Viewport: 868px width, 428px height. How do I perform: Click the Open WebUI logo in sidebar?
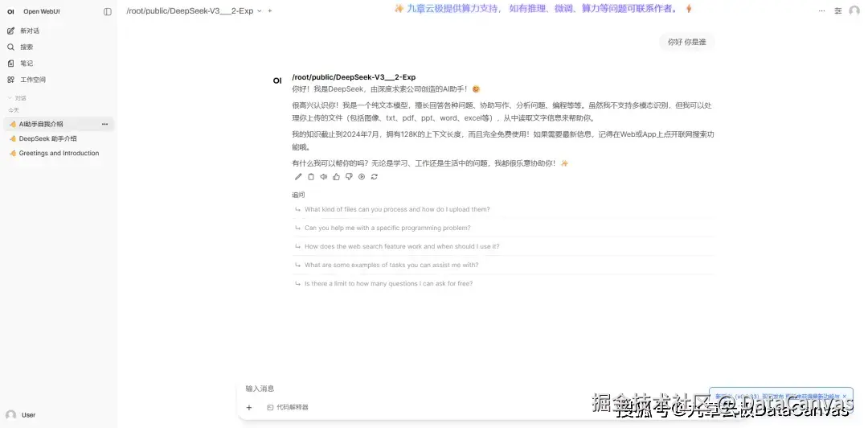tap(10, 11)
